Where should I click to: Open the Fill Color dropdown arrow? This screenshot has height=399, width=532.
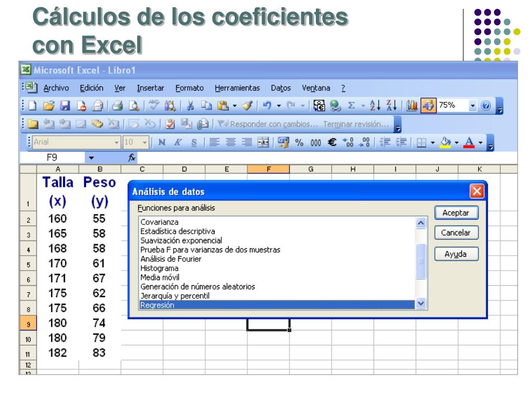(457, 142)
